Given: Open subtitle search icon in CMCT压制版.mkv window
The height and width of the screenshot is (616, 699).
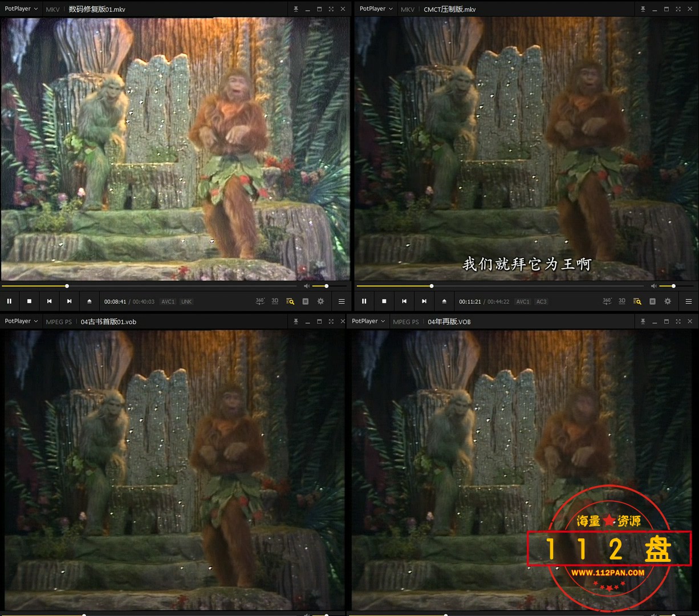Looking at the screenshot, I should coord(637,301).
